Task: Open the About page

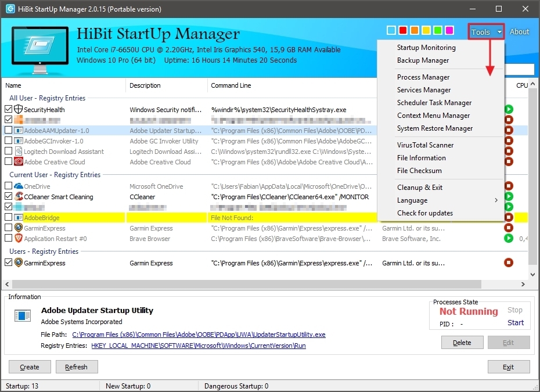Action: pyautogui.click(x=519, y=32)
